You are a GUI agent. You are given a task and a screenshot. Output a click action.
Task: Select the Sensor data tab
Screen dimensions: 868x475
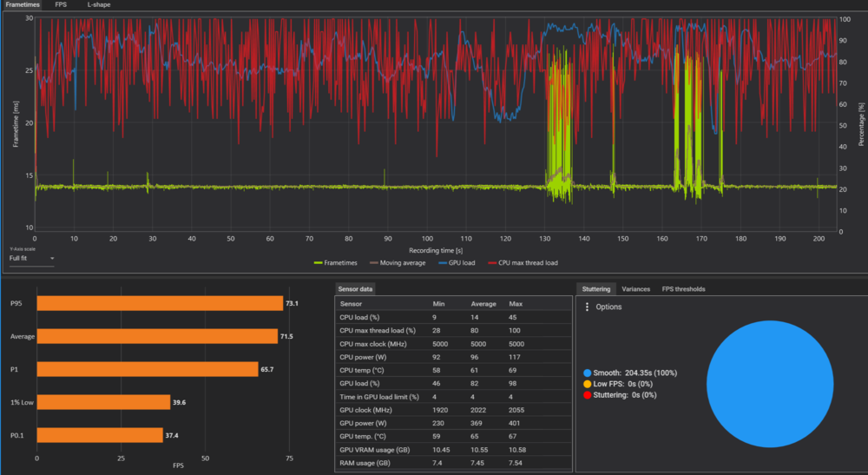(354, 288)
